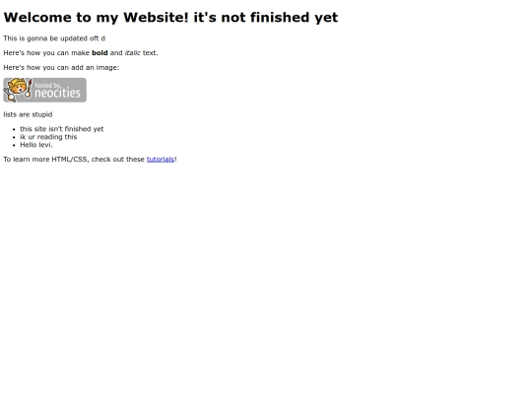
Task: Click the neocities wordmark in the badge
Action: tap(57, 93)
